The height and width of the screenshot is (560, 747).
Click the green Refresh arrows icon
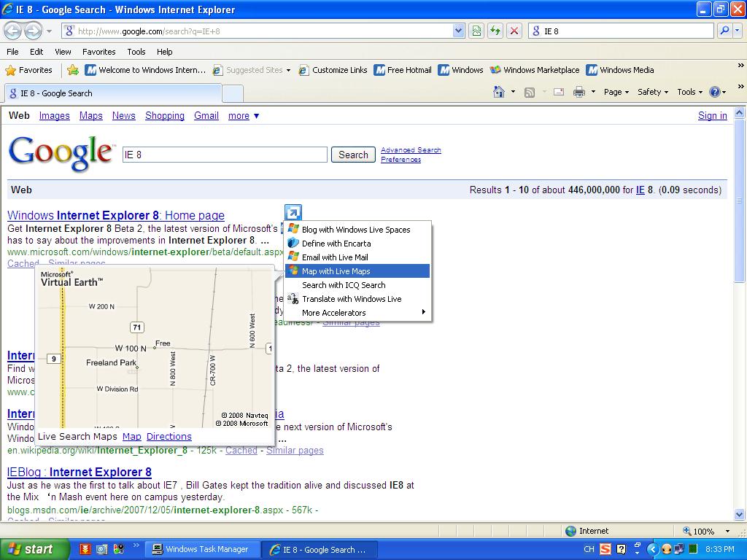click(x=495, y=31)
